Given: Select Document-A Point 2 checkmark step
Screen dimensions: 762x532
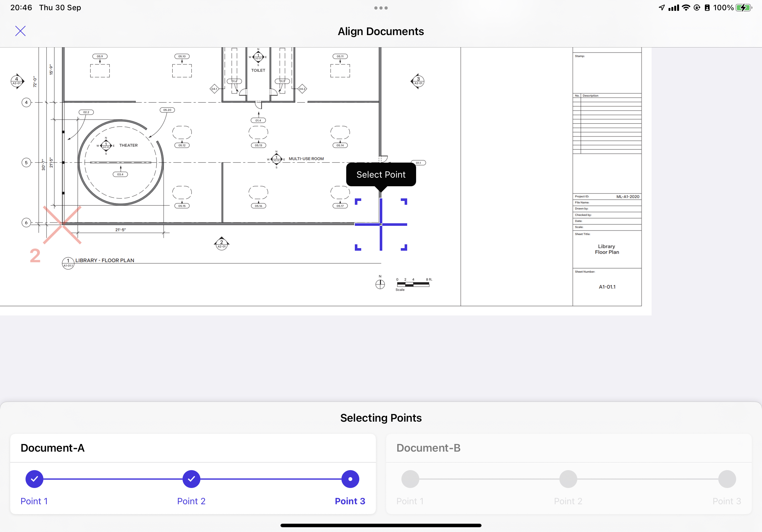Looking at the screenshot, I should [x=191, y=479].
